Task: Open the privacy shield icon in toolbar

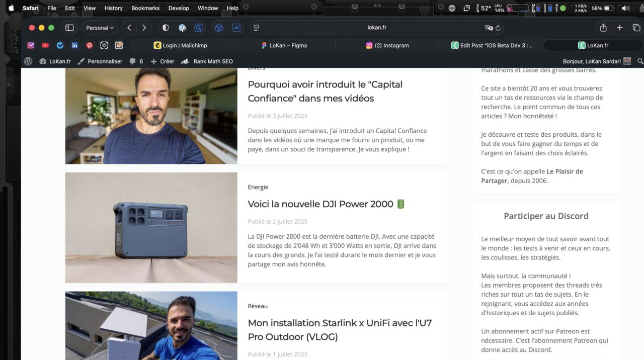Action: pyautogui.click(x=166, y=28)
